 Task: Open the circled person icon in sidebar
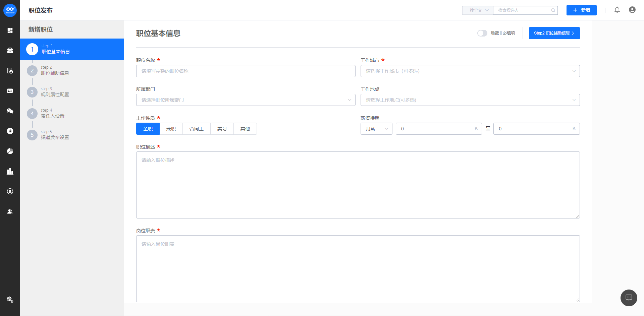coord(10,191)
